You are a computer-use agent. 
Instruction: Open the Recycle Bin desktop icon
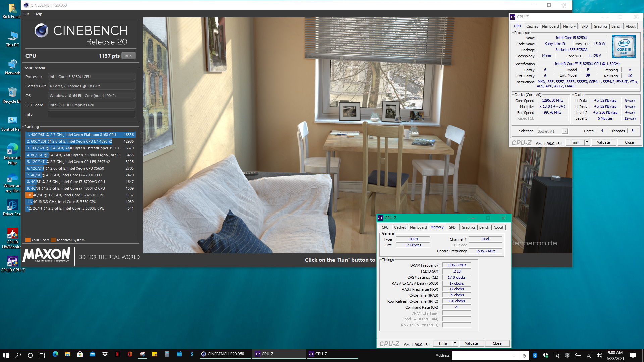click(x=12, y=95)
